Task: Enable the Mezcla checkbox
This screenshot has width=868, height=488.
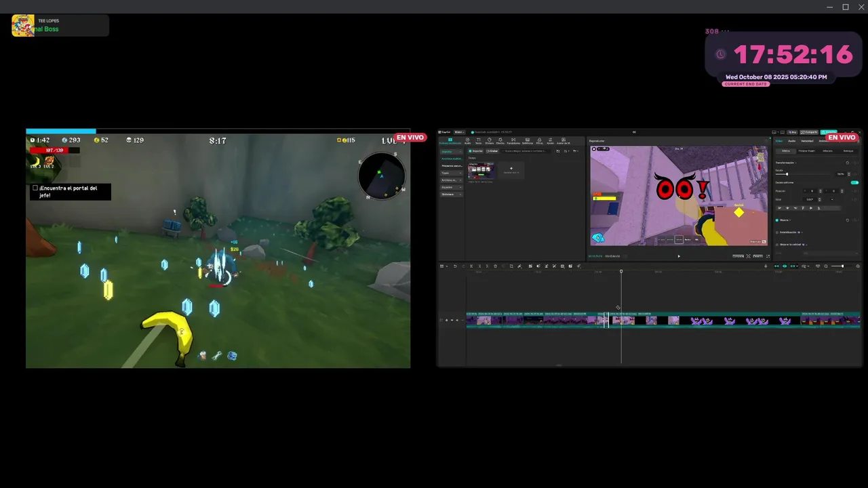Action: (777, 220)
